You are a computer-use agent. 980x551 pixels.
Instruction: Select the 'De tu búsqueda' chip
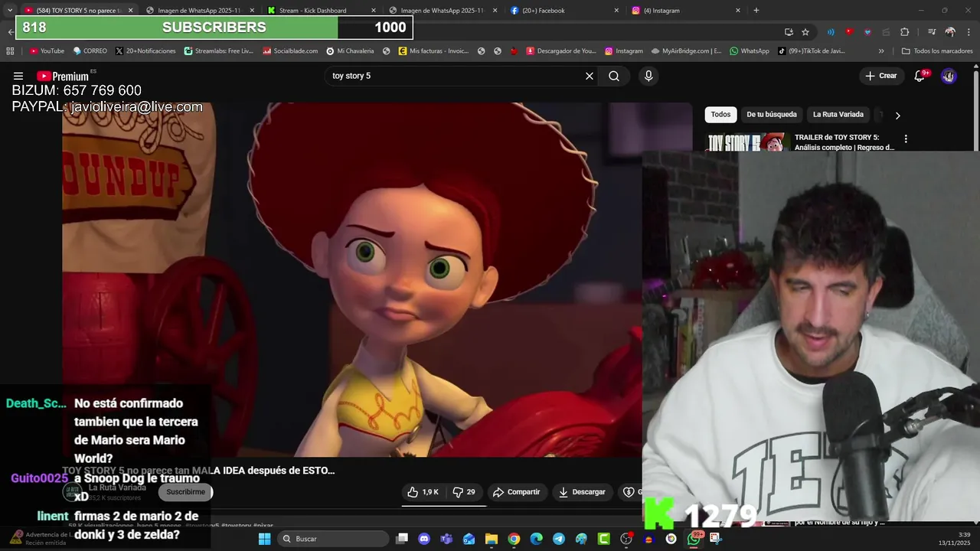tap(772, 115)
